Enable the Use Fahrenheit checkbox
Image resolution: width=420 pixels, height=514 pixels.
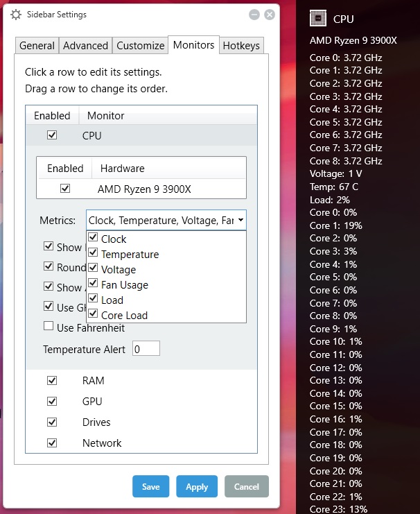(49, 326)
